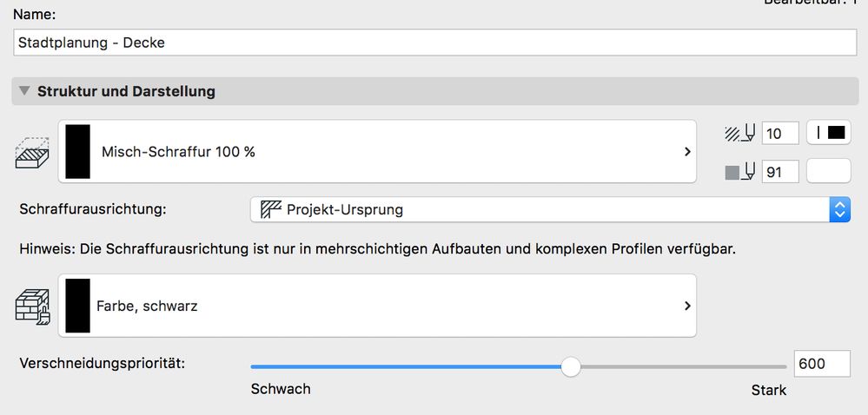Select the Misch-Schraffur 100 % fill label
Screen dimensions: 868x415
click(178, 152)
